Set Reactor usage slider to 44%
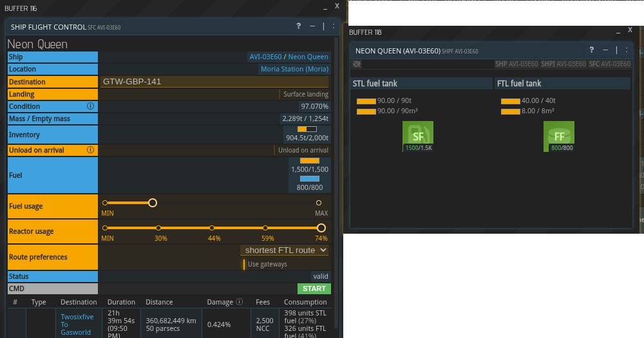Image resolution: width=644 pixels, height=338 pixels. 212,228
